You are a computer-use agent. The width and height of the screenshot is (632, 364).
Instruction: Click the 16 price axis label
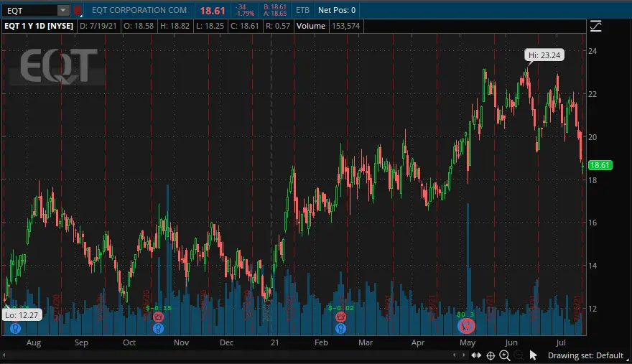(592, 223)
